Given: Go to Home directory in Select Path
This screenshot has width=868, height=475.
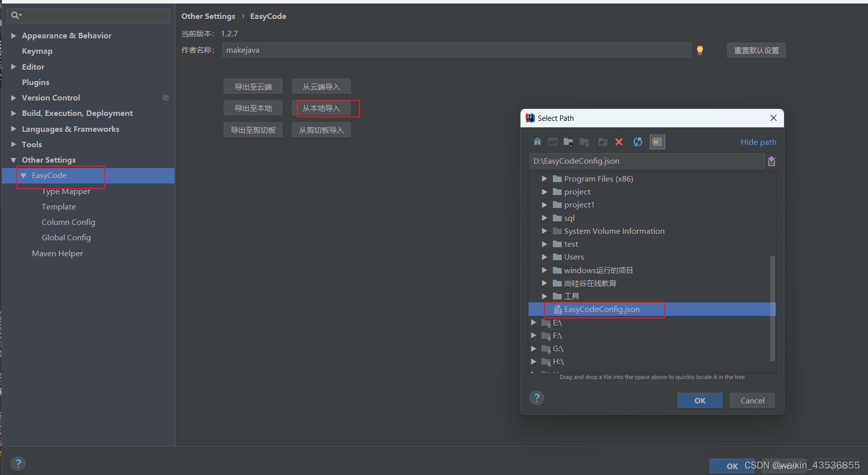Looking at the screenshot, I should pyautogui.click(x=537, y=142).
